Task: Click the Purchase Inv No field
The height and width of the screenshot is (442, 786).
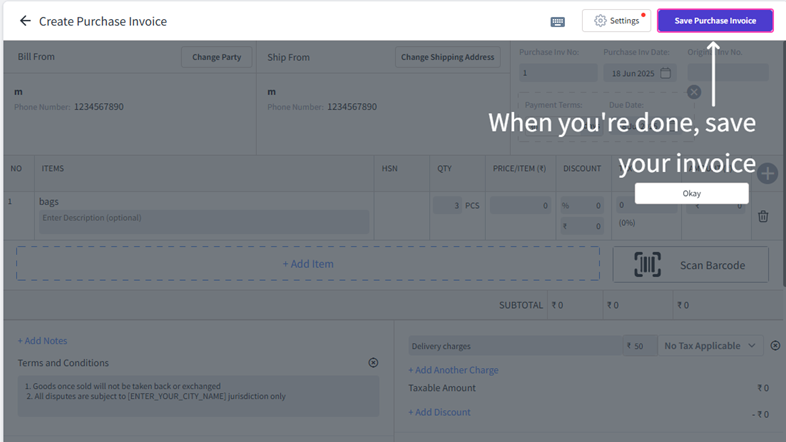Action: point(558,73)
